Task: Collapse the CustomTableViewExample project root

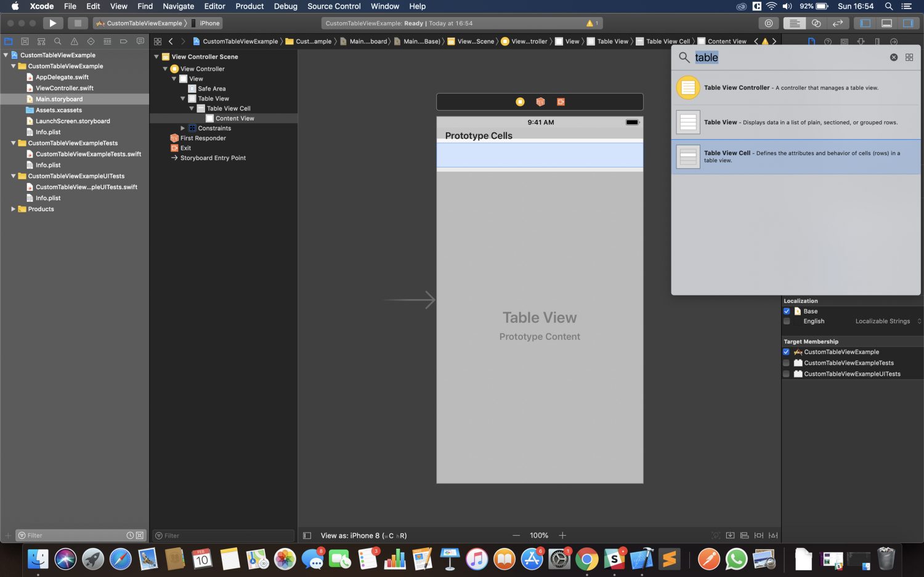Action: point(6,55)
